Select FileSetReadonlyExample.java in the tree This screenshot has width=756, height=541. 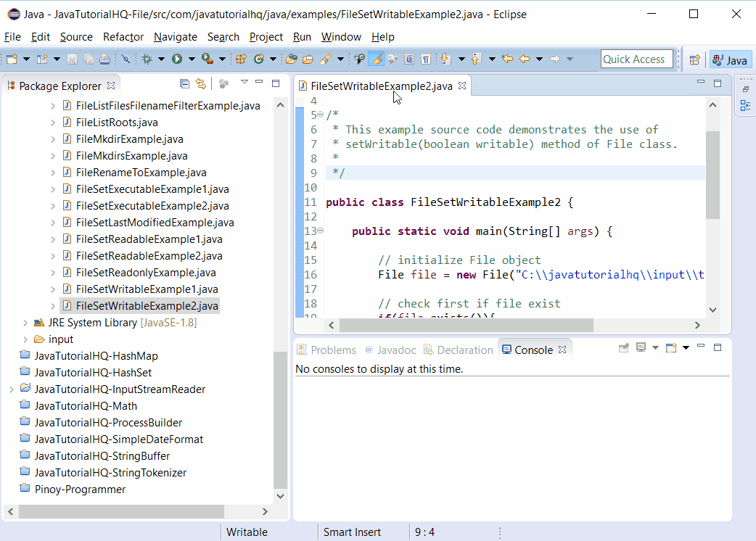pos(146,273)
